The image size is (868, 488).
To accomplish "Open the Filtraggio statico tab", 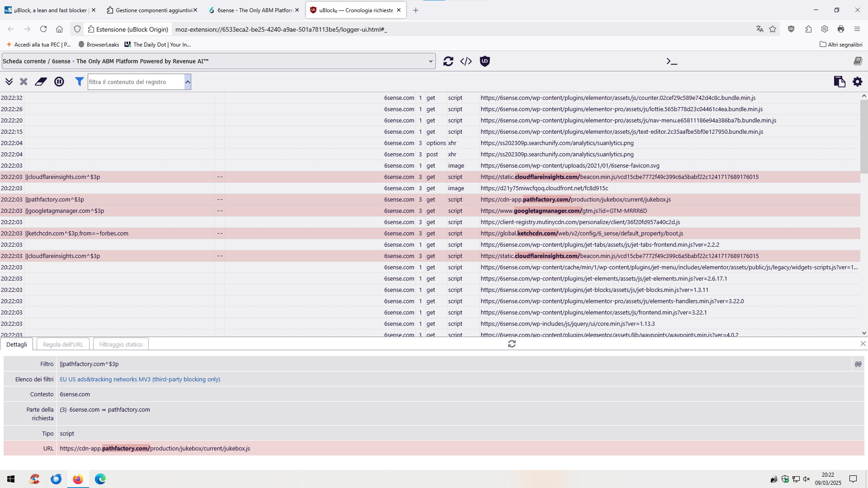I will pyautogui.click(x=121, y=344).
